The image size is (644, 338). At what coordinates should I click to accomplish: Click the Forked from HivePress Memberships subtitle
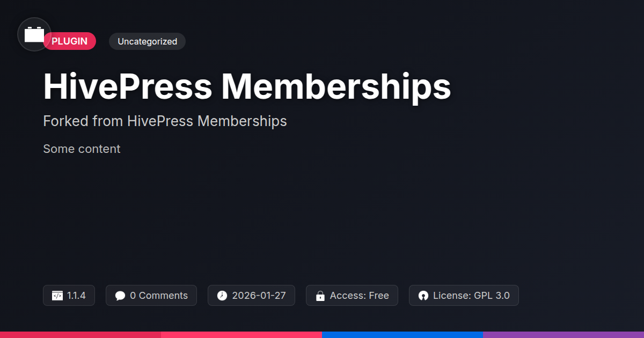[165, 121]
